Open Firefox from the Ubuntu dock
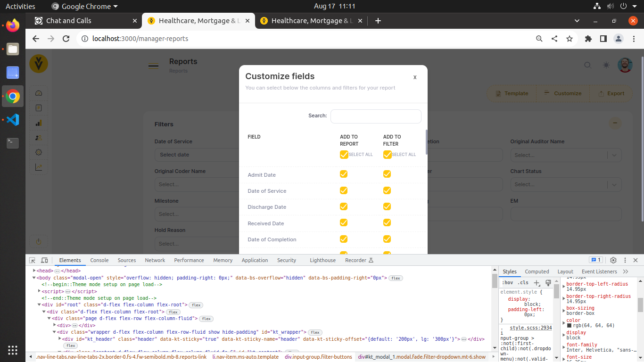 point(13,25)
